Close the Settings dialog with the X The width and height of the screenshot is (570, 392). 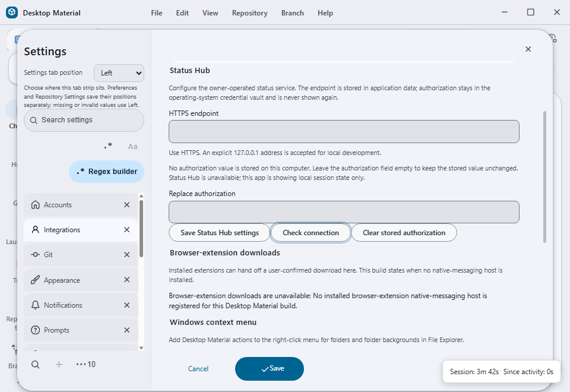point(528,49)
